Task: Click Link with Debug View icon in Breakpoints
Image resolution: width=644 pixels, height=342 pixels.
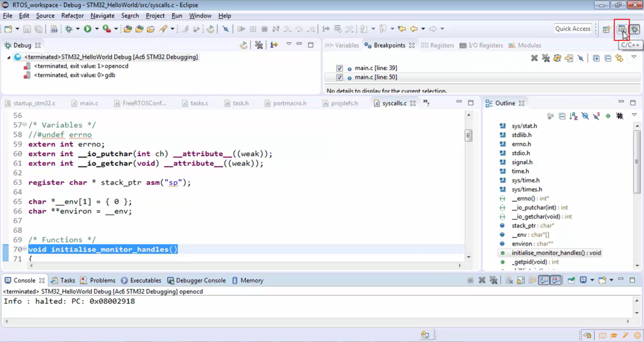Action: 619,58
